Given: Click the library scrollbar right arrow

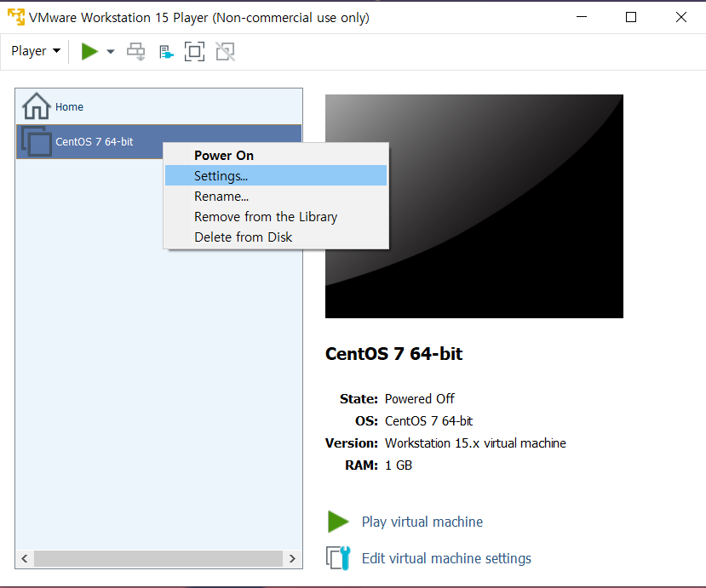Looking at the screenshot, I should 292,559.
